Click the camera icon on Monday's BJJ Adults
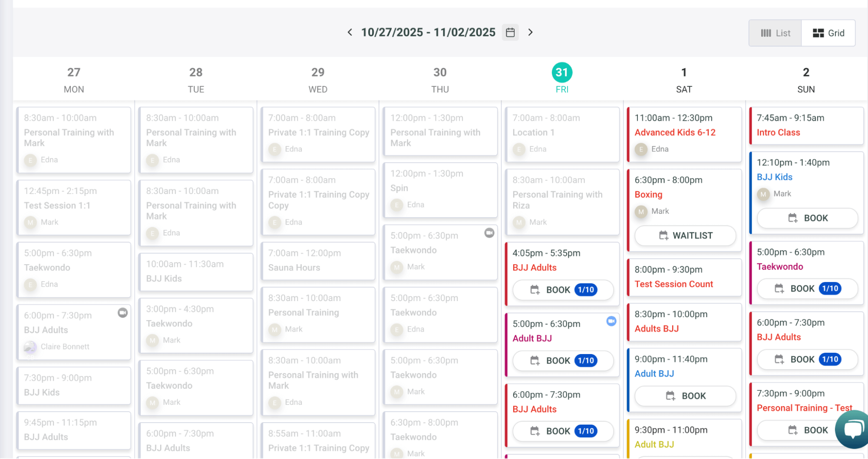The width and height of the screenshot is (868, 459). (x=123, y=313)
